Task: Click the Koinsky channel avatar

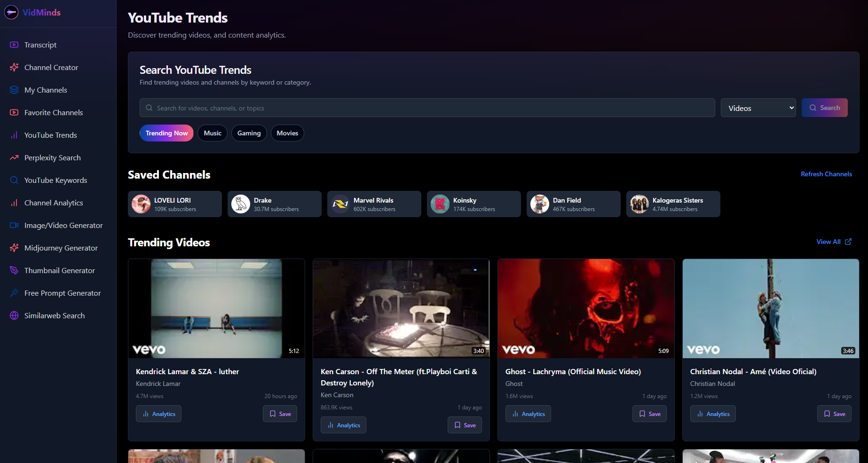Action: click(x=440, y=204)
